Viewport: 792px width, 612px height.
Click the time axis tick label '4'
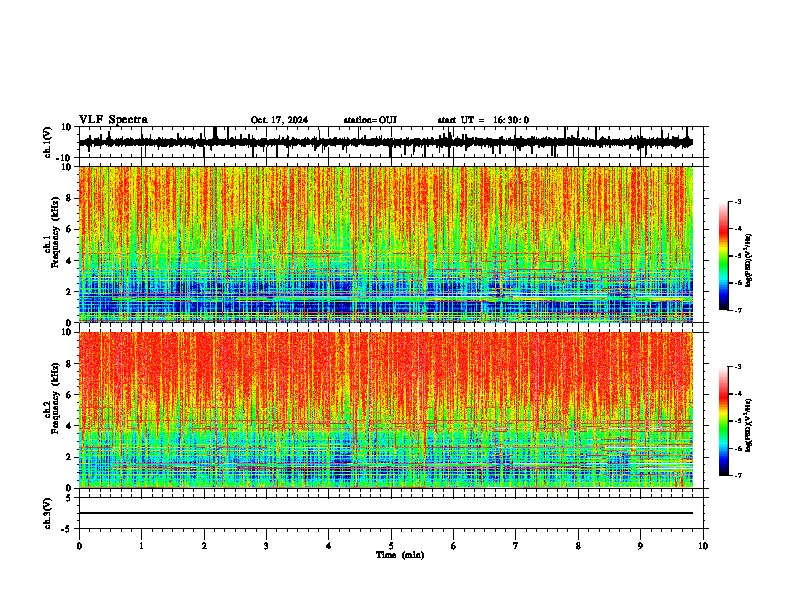[329, 546]
